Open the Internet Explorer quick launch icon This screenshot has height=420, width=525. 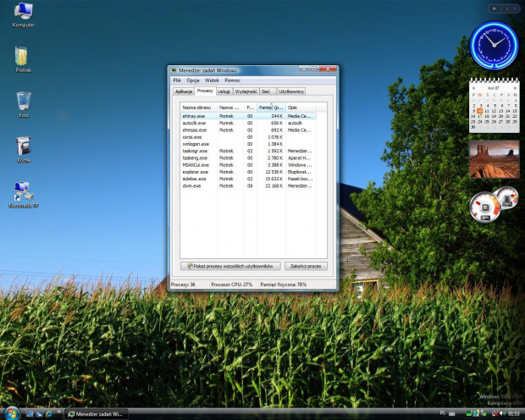pyautogui.click(x=48, y=414)
